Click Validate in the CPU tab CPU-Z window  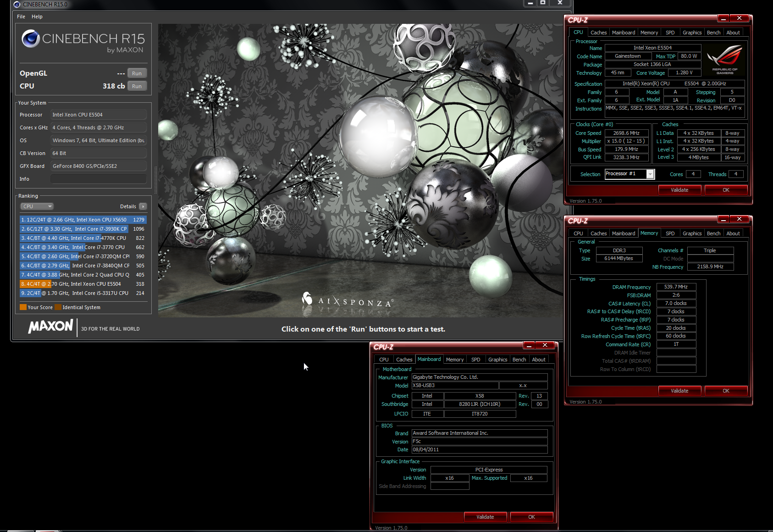click(679, 190)
